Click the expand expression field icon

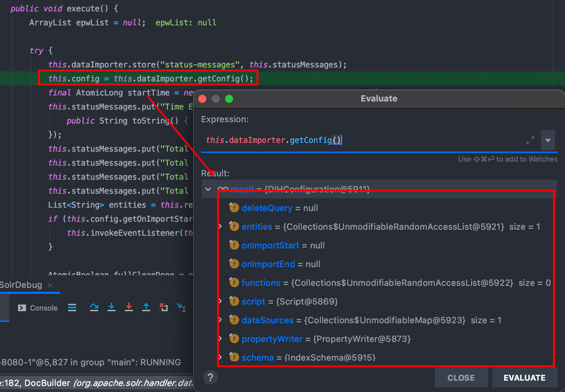[x=530, y=140]
